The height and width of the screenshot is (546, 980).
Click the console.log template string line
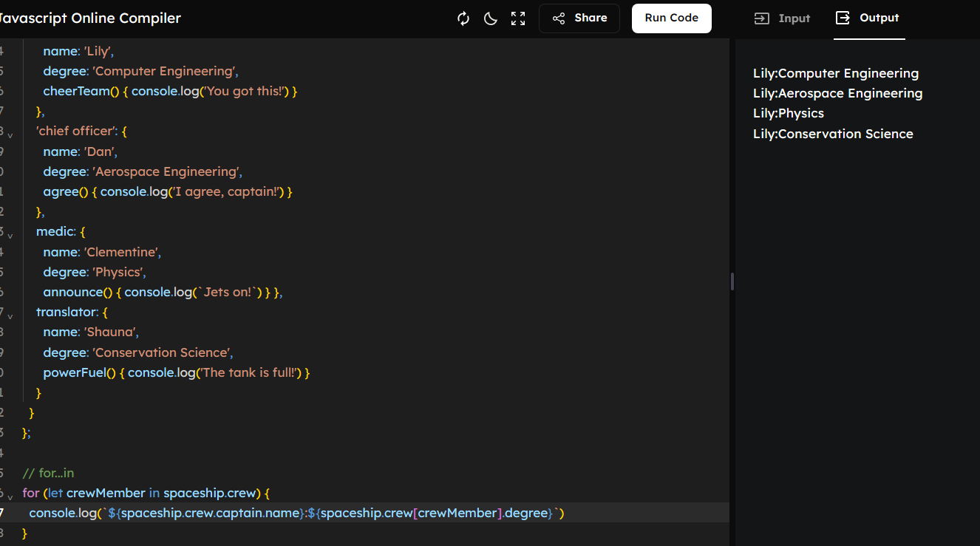point(296,513)
